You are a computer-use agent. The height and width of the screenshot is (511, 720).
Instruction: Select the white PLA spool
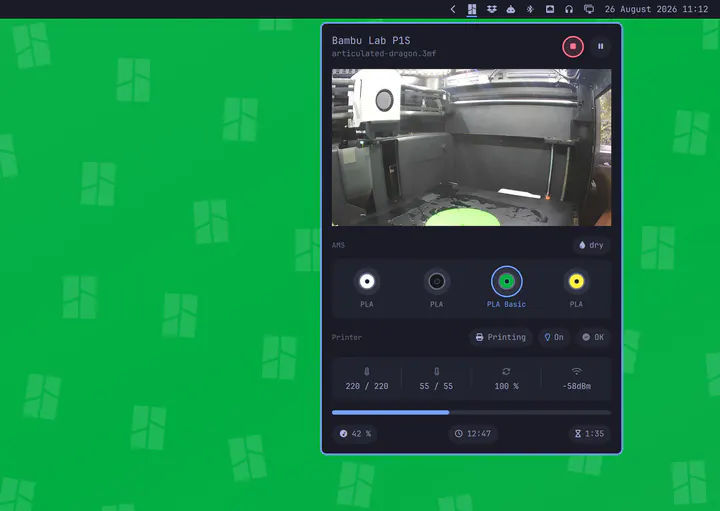[366, 281]
